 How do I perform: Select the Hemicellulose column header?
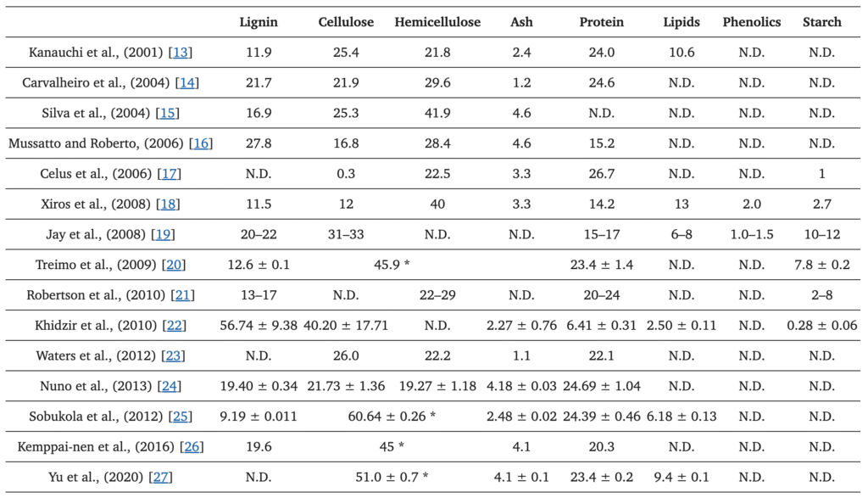point(437,22)
